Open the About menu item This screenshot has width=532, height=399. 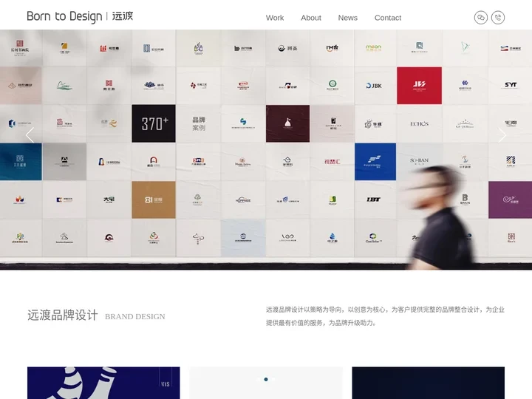click(311, 18)
